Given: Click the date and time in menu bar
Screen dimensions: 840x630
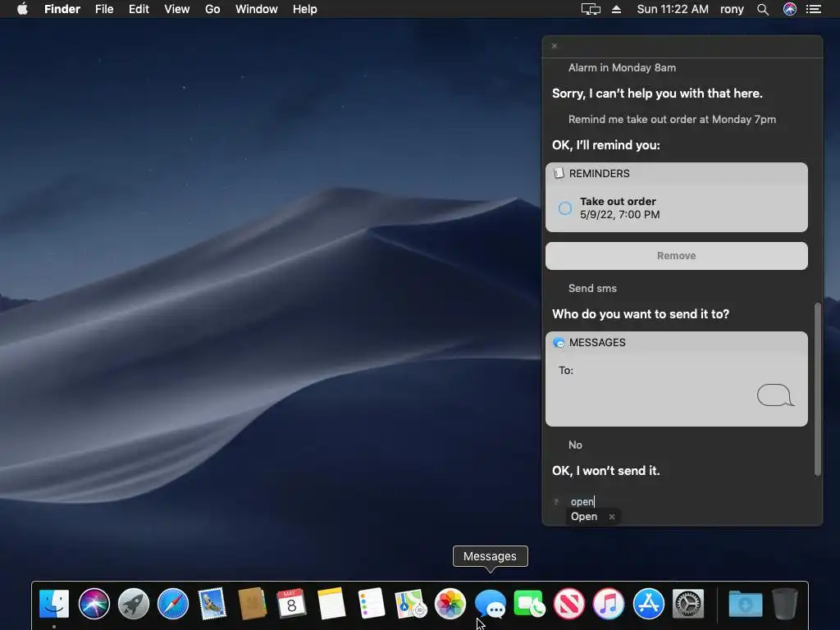Looking at the screenshot, I should (x=673, y=9).
